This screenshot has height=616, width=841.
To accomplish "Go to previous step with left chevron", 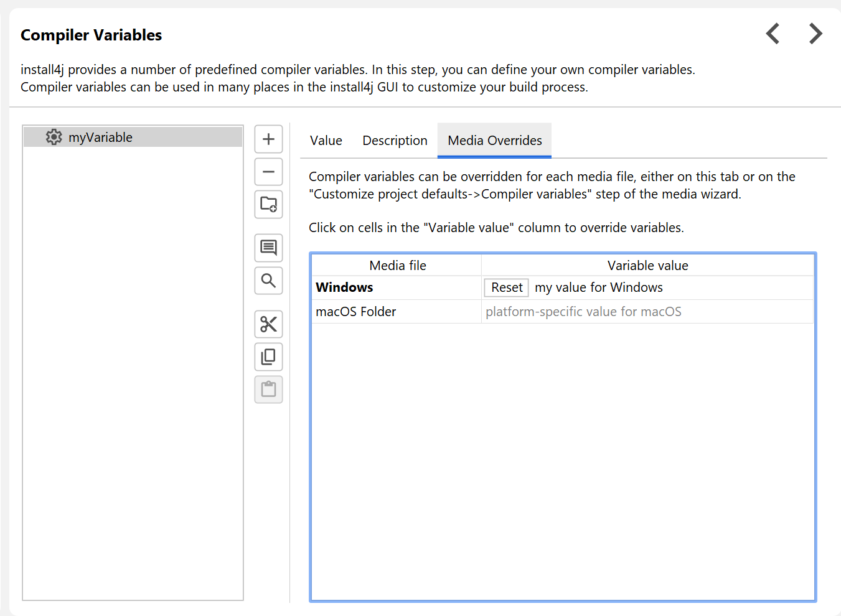I will tap(773, 34).
